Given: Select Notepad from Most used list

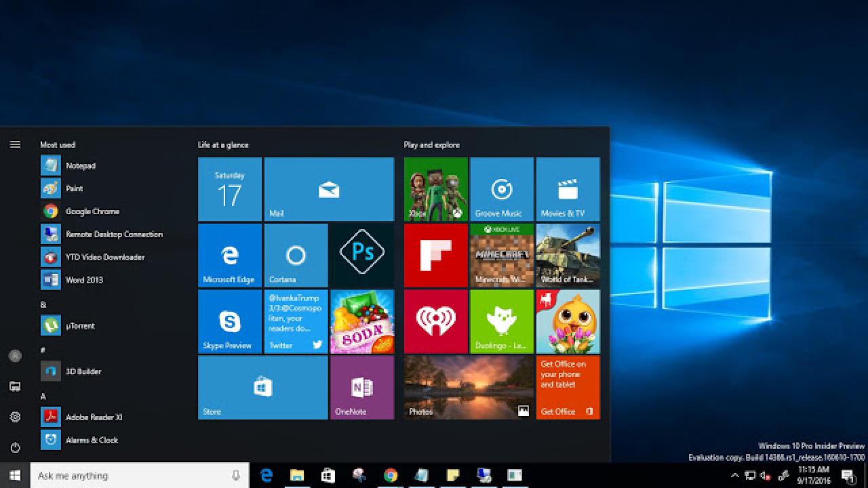Looking at the screenshot, I should point(80,165).
